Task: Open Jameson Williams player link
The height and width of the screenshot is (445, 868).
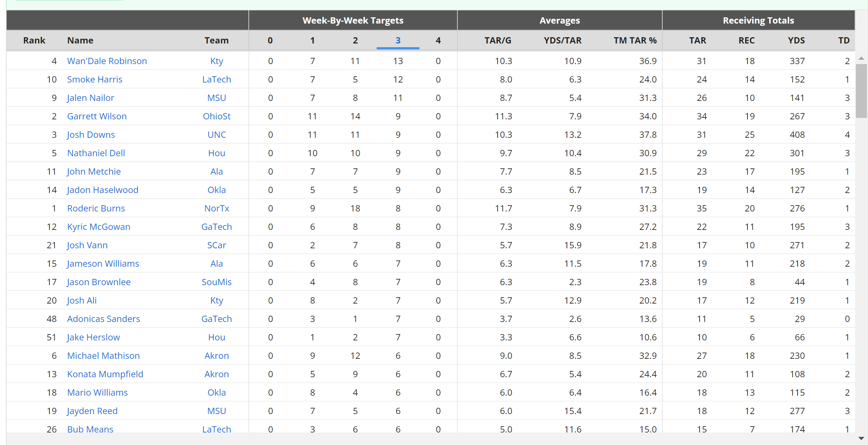Action: coord(103,263)
